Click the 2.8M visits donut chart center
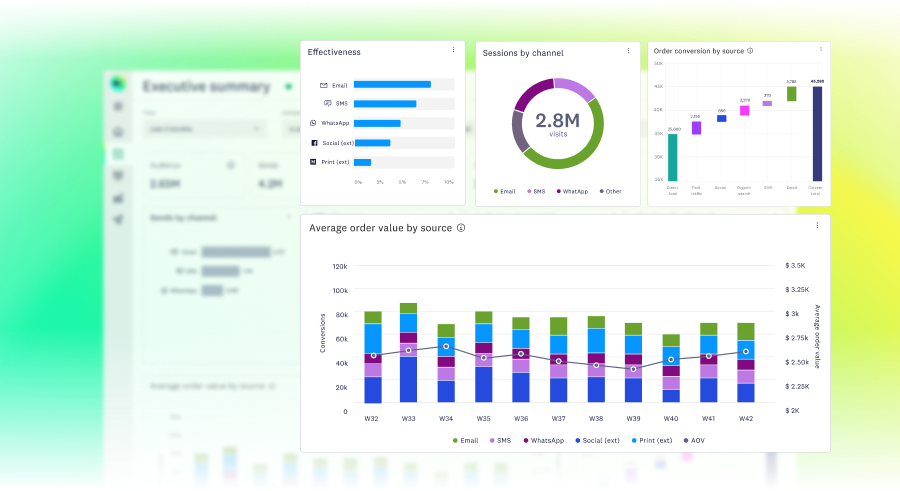Image resolution: width=900 pixels, height=491 pixels. point(557,123)
